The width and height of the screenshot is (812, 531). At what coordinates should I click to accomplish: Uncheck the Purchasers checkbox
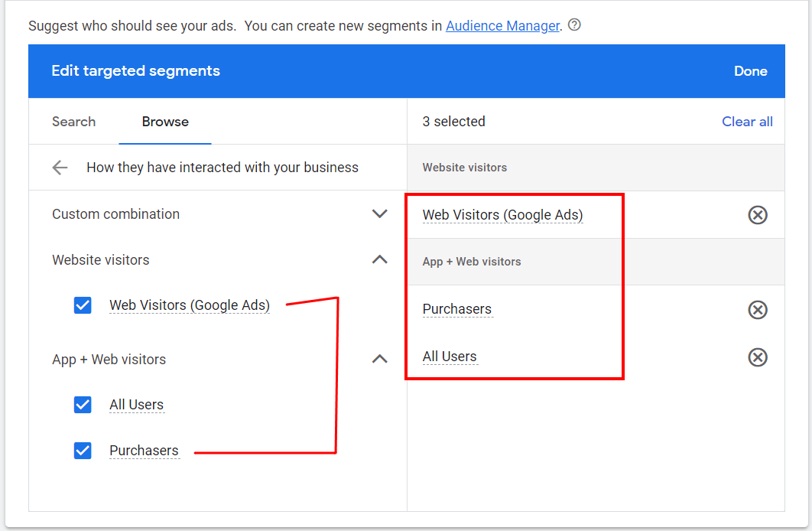83,450
